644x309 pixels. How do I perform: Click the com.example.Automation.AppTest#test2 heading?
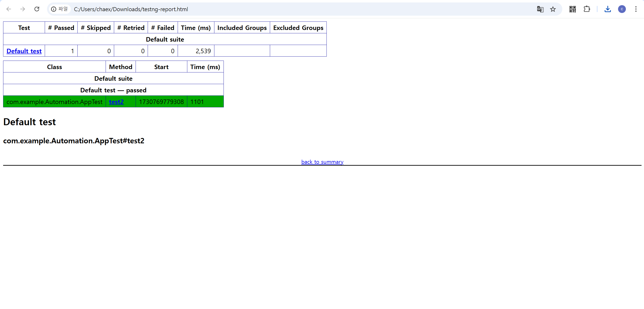pyautogui.click(x=73, y=141)
